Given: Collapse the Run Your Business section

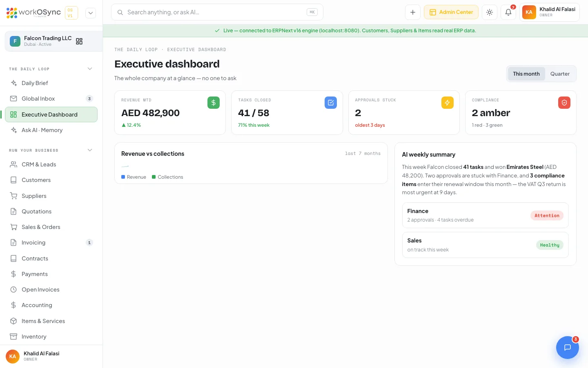Looking at the screenshot, I should click(90, 150).
